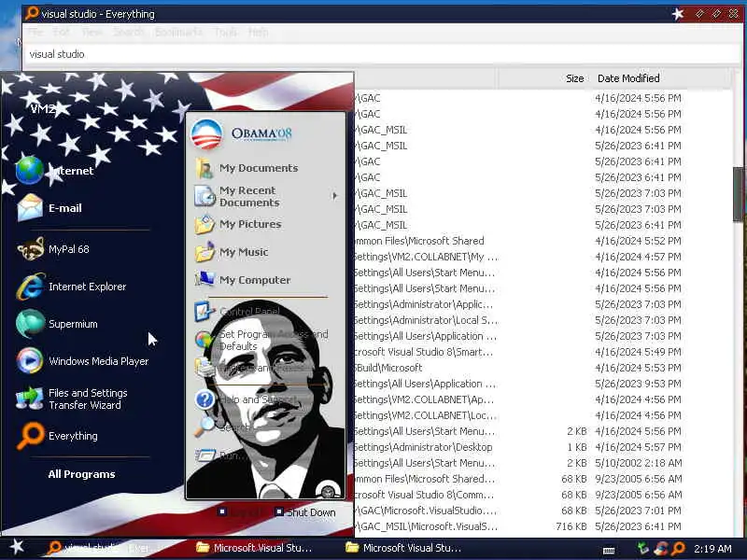747x560 pixels.
Task: Launch Internet Explorer from Start menu
Action: (x=72, y=287)
